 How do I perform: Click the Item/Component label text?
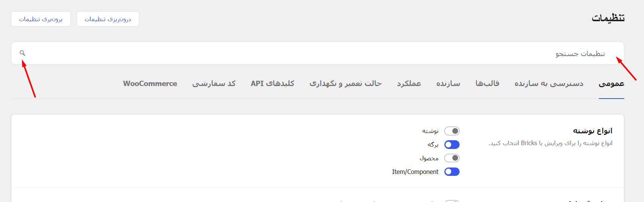pos(415,172)
